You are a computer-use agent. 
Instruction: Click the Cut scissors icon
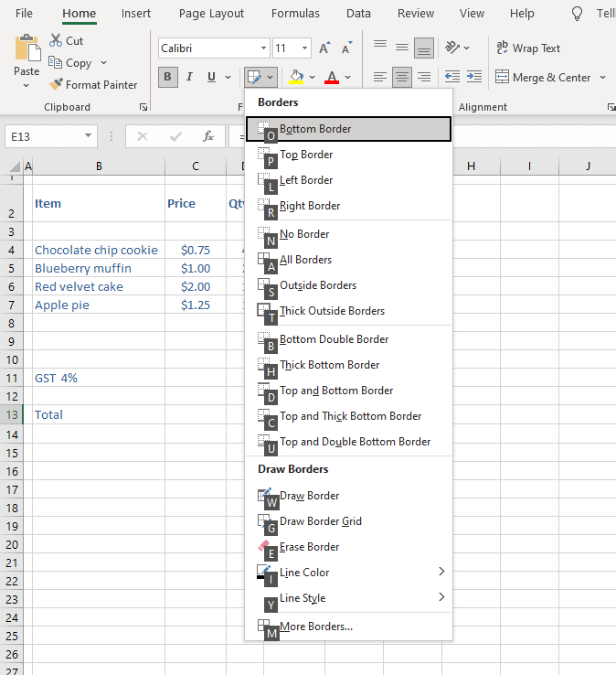56,40
